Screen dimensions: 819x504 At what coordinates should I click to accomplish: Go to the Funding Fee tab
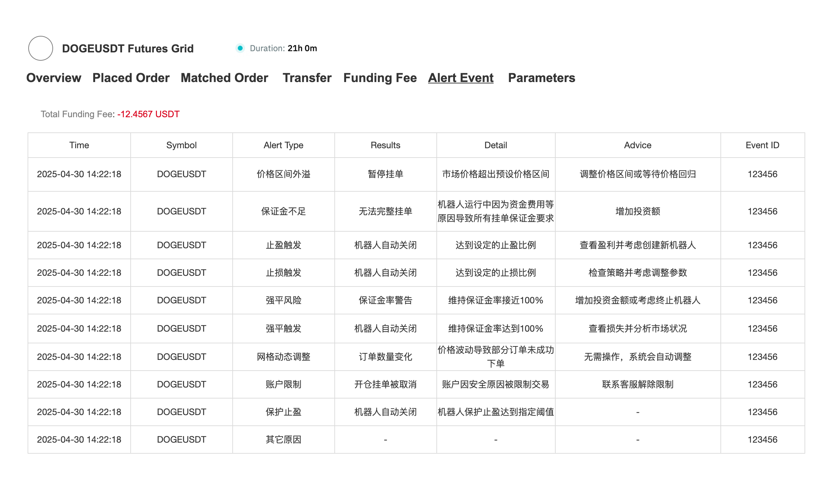coord(380,78)
